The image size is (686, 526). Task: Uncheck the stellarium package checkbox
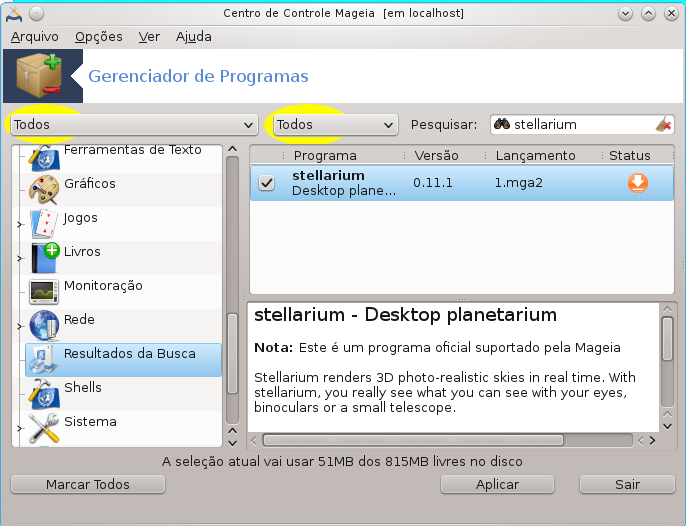pos(266,183)
